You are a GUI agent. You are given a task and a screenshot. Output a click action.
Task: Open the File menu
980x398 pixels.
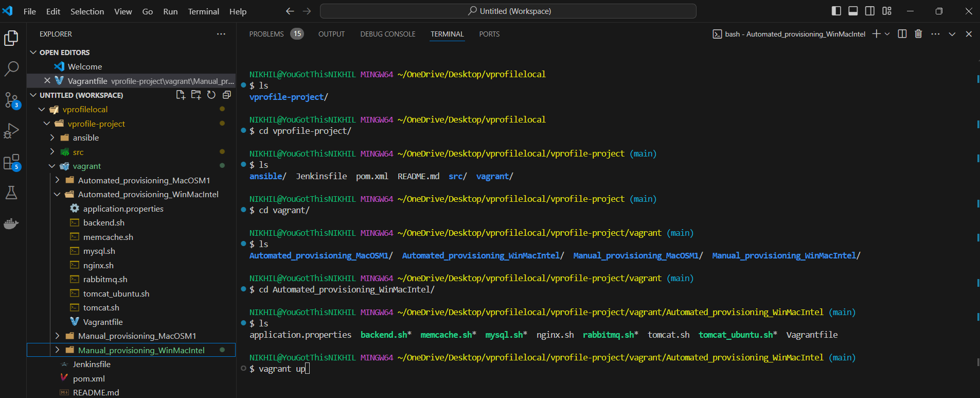click(x=30, y=11)
